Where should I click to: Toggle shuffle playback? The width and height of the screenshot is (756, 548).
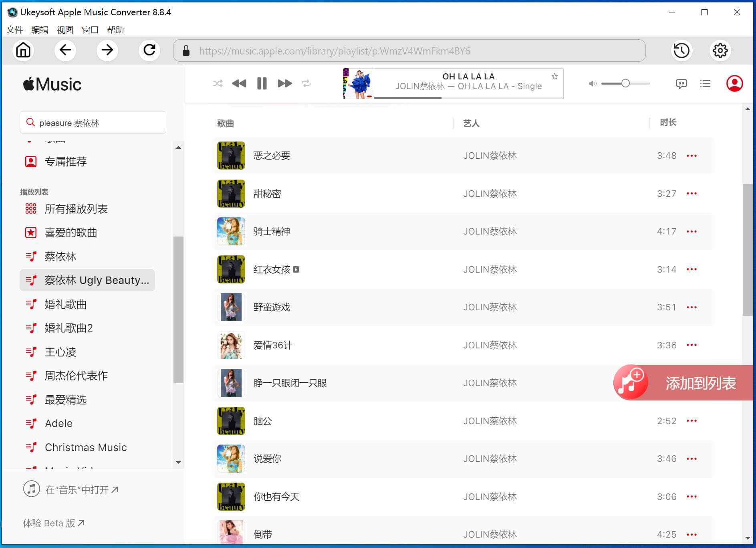coord(218,83)
